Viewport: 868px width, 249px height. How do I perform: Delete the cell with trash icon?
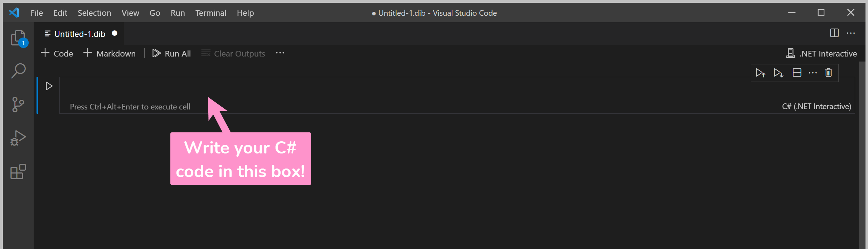829,73
